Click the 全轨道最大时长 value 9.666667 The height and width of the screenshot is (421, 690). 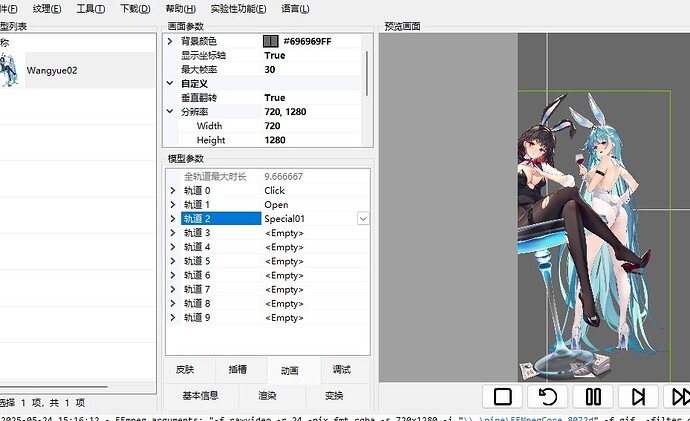pos(283,176)
